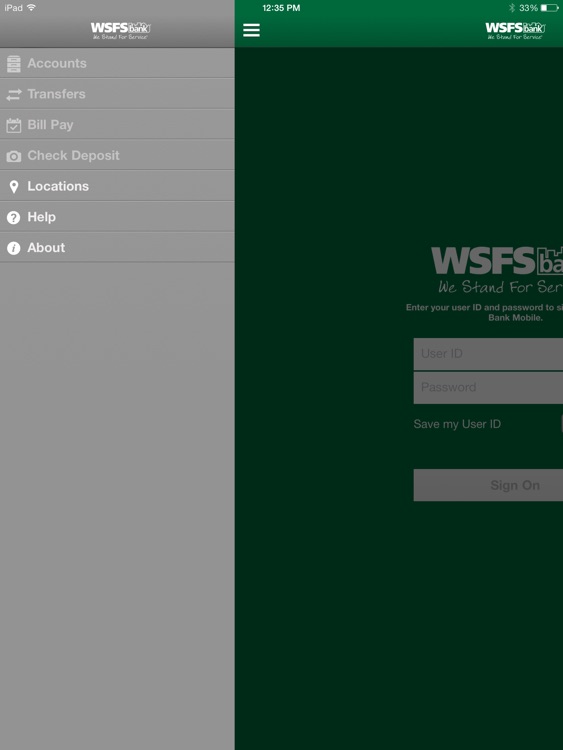
Task: Click the About info icon
Action: [x=14, y=248]
